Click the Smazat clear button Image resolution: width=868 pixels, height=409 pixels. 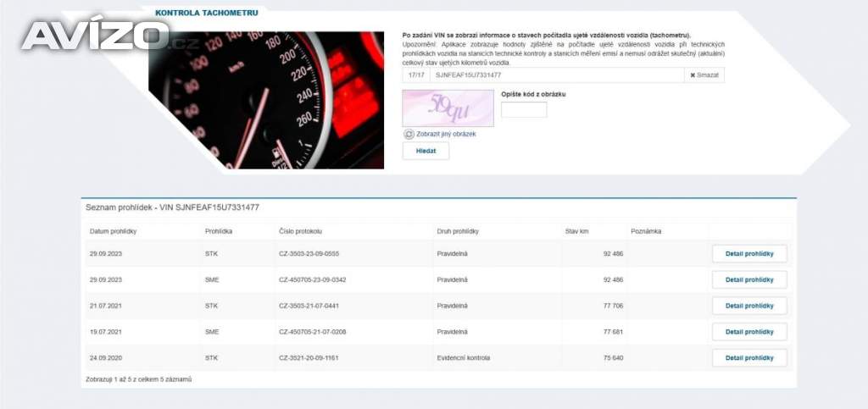coord(704,75)
